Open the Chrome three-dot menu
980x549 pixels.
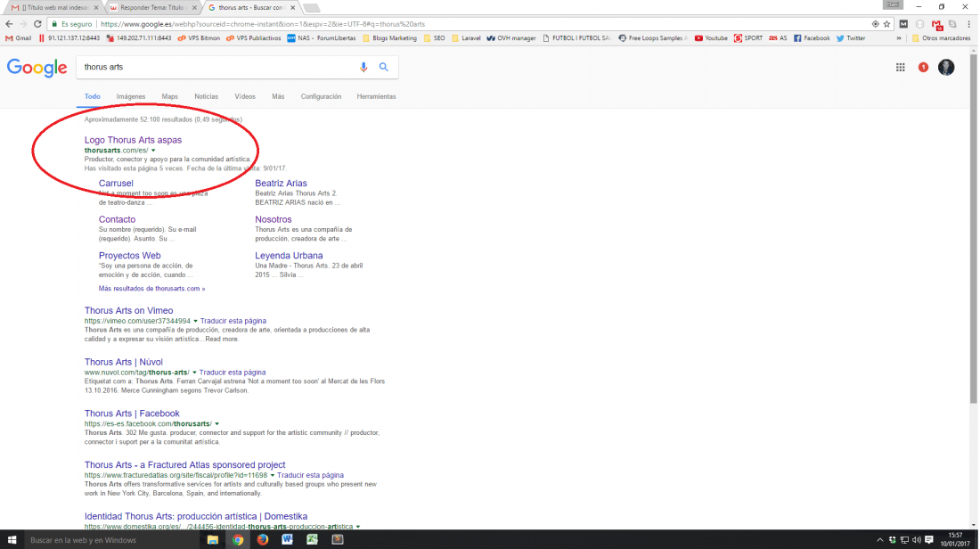968,24
